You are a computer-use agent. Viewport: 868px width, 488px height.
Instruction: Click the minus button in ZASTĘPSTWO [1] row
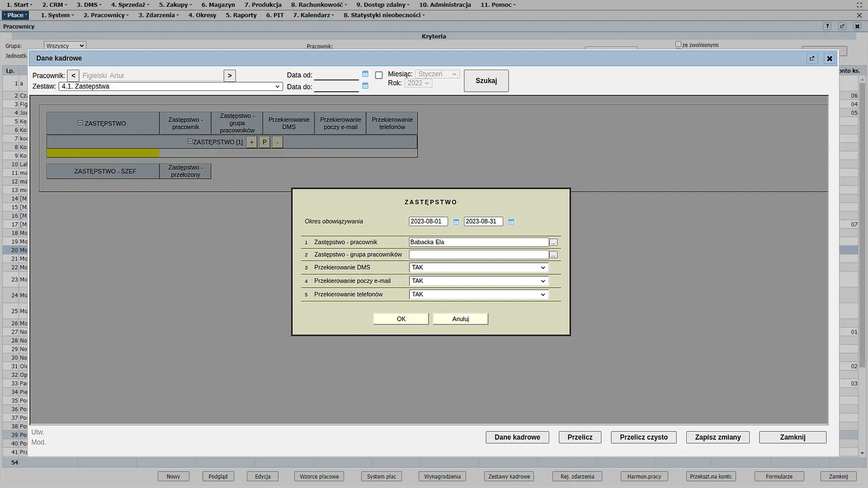pyautogui.click(x=277, y=142)
